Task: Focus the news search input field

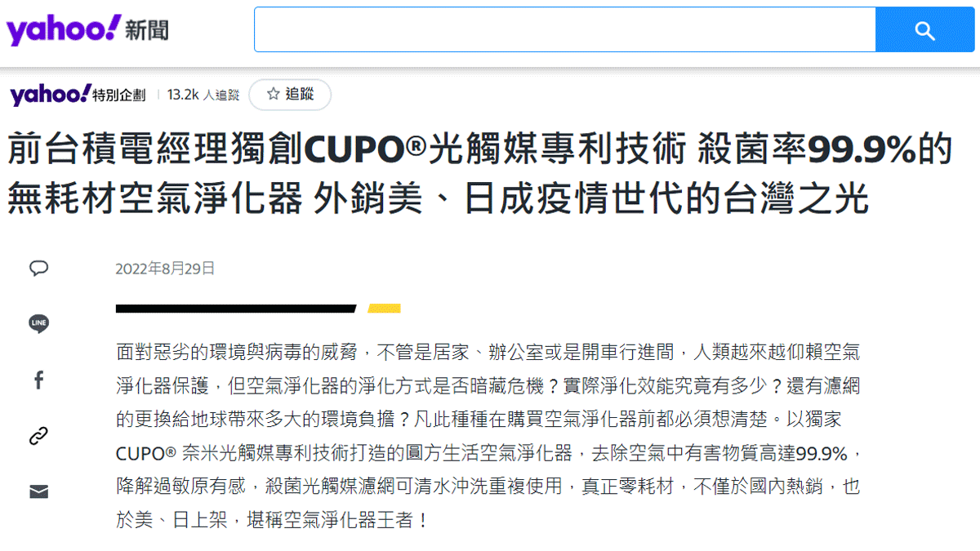Action: (564, 30)
